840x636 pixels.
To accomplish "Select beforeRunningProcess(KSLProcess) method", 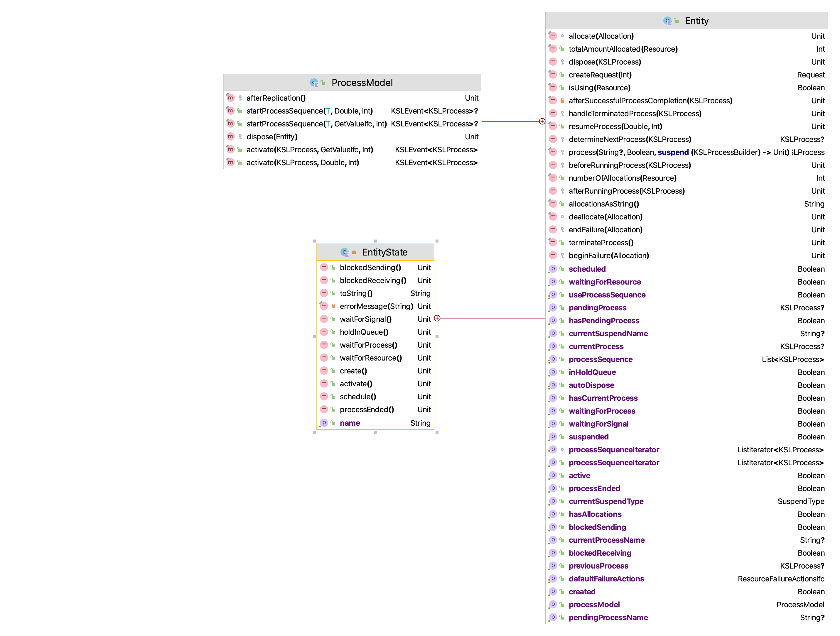I will coord(686,165).
